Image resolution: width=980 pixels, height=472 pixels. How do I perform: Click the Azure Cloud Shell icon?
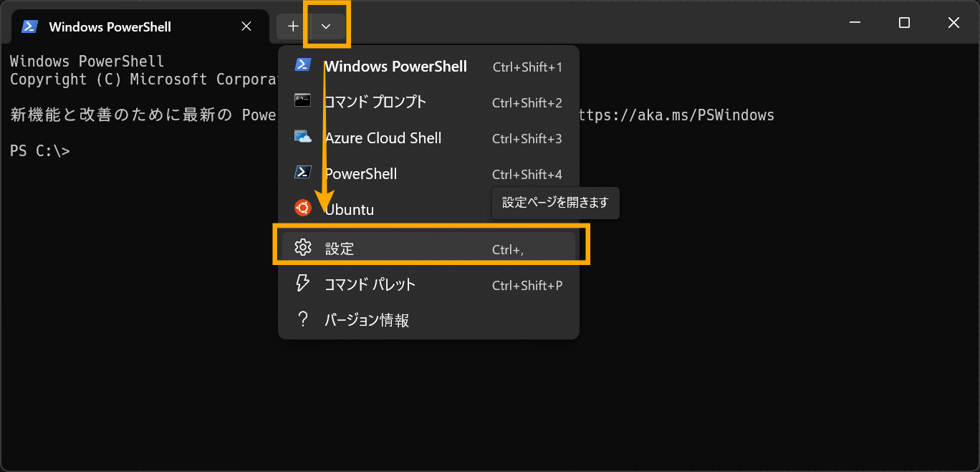tap(302, 136)
